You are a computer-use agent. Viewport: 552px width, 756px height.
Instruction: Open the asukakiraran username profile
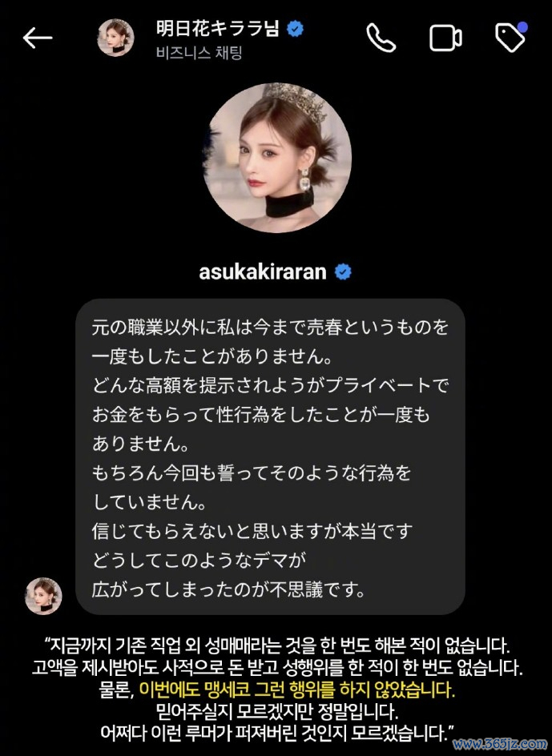click(x=263, y=272)
